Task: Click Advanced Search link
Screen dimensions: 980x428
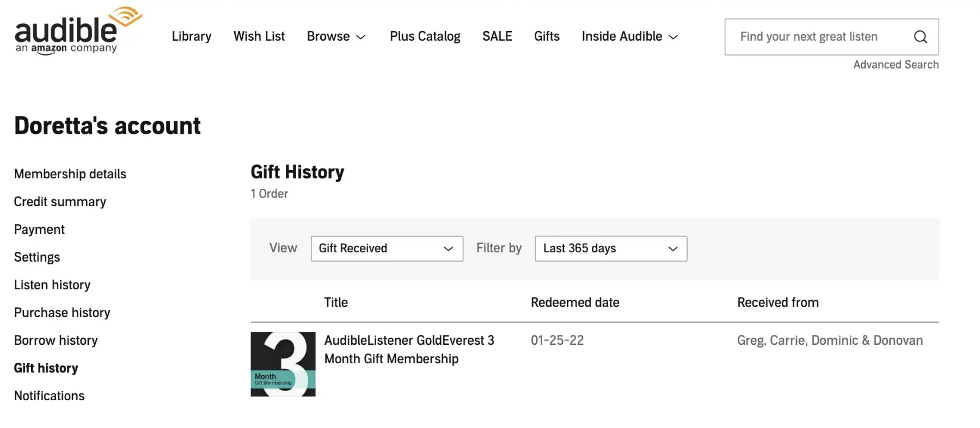Action: point(896,65)
